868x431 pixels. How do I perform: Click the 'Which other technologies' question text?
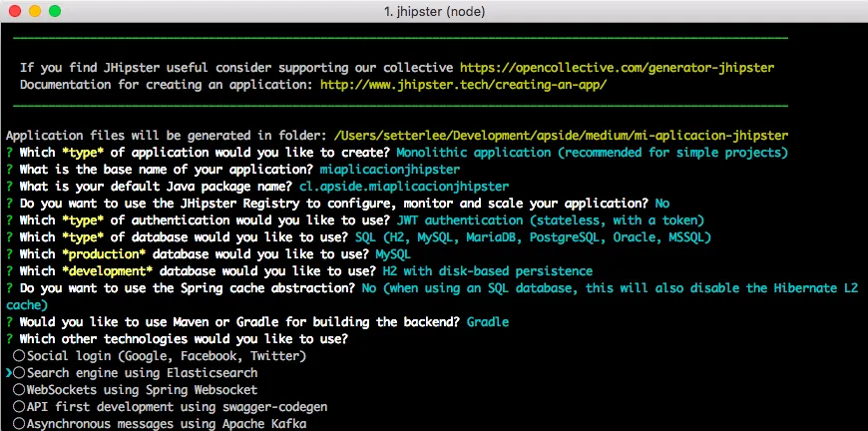[x=184, y=338]
